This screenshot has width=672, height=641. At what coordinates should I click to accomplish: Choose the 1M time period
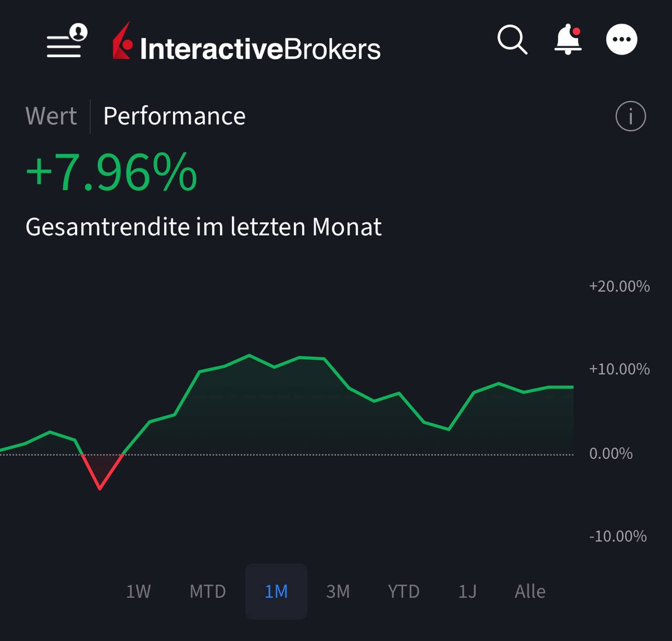[x=276, y=592]
